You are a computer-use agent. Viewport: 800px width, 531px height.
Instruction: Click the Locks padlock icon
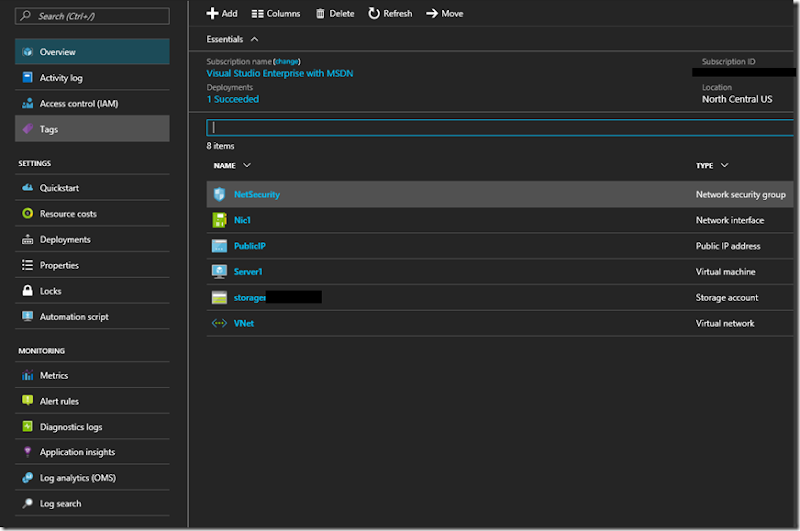[28, 290]
